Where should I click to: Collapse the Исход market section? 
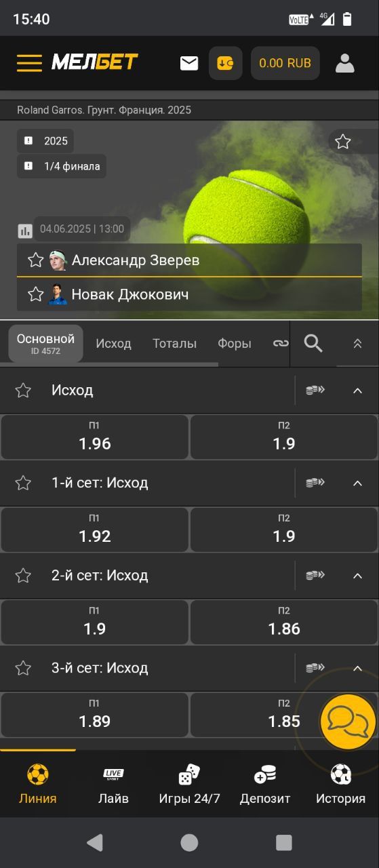(x=357, y=390)
